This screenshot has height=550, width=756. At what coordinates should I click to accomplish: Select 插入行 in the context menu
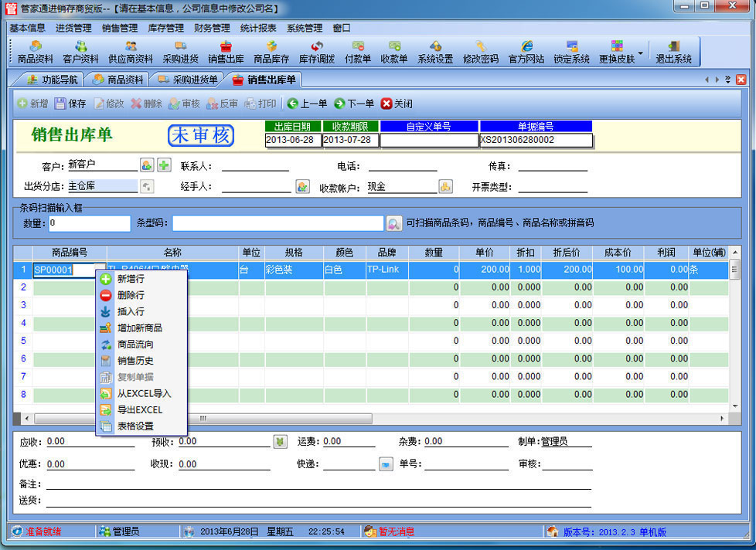point(131,311)
